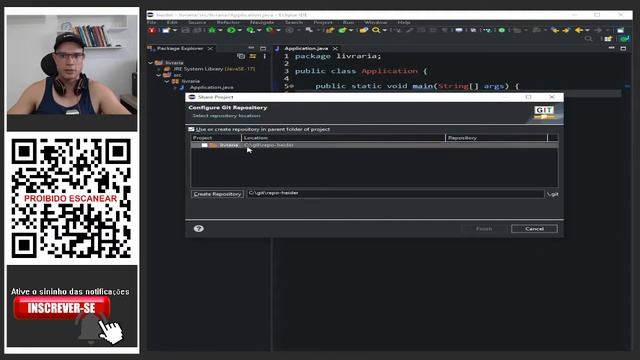Select the Application.java editor tab
Image resolution: width=640 pixels, height=360 pixels.
pos(306,48)
